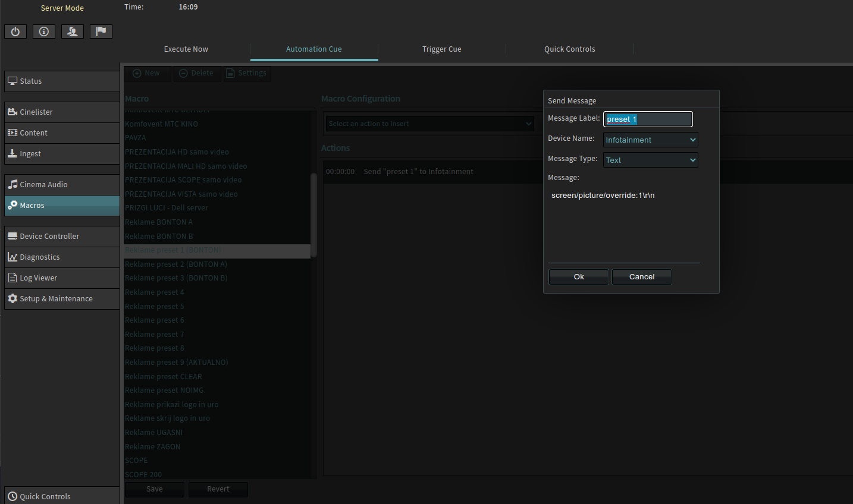Click the Save button
Screen dimensions: 853x504
tap(155, 489)
